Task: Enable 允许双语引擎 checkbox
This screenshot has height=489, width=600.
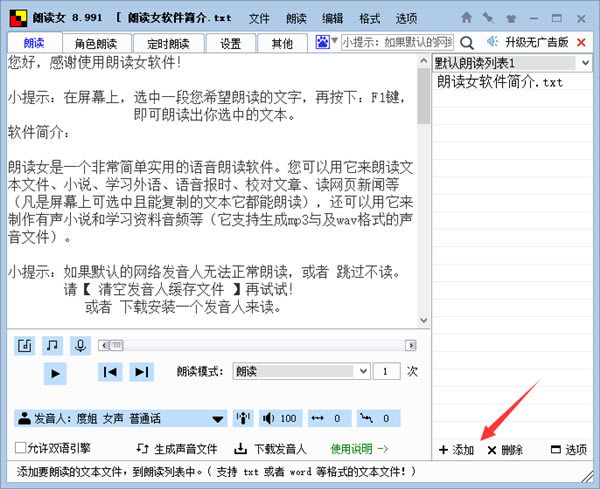Action: coord(20,448)
